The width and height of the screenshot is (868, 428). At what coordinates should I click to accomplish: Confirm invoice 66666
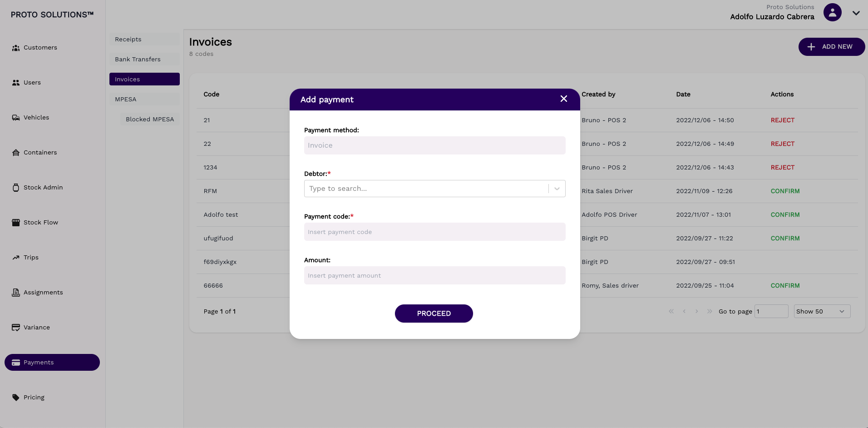coord(785,286)
